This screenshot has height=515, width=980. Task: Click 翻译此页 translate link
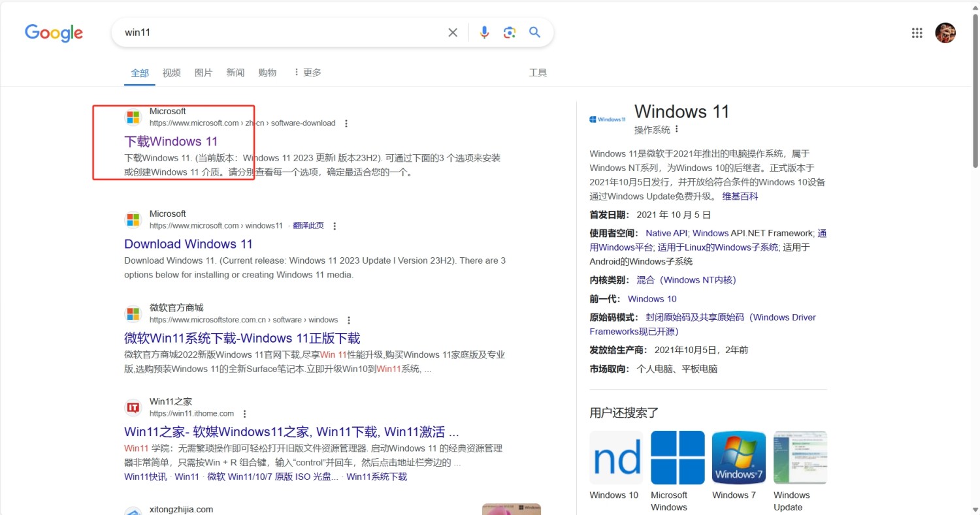point(308,226)
